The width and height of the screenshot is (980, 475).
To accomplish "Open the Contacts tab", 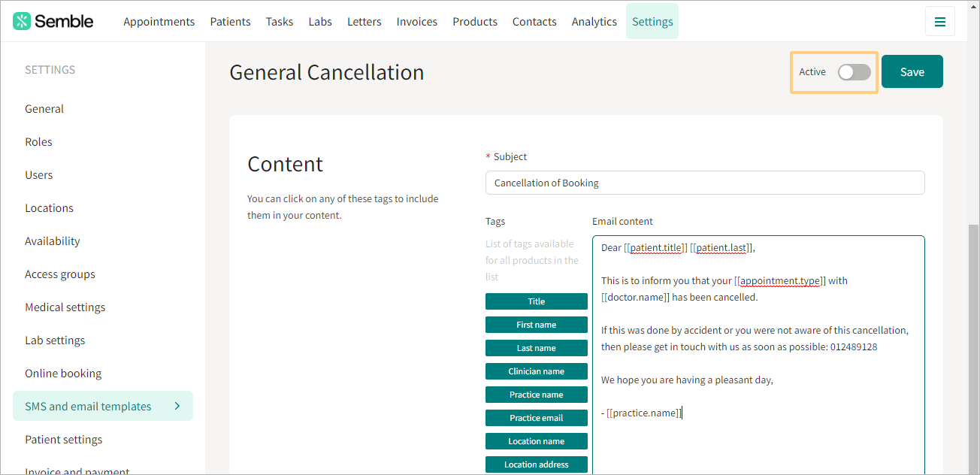I will tap(534, 21).
